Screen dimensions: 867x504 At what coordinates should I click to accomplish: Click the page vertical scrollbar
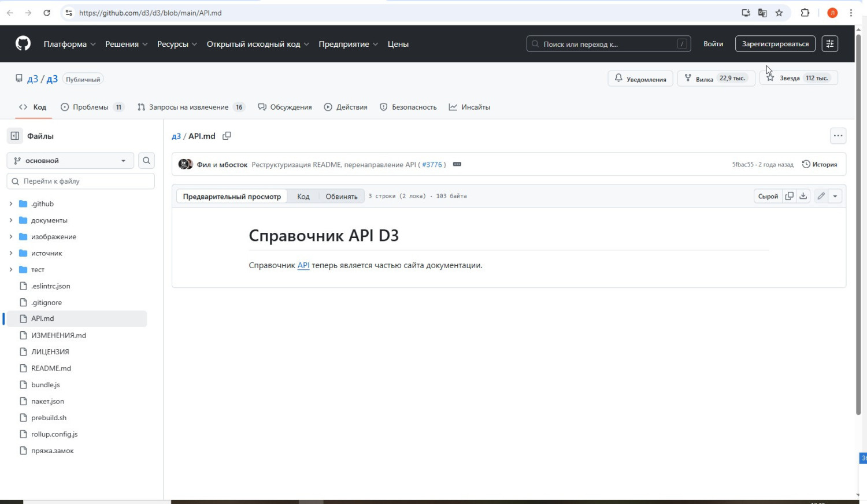(x=858, y=231)
